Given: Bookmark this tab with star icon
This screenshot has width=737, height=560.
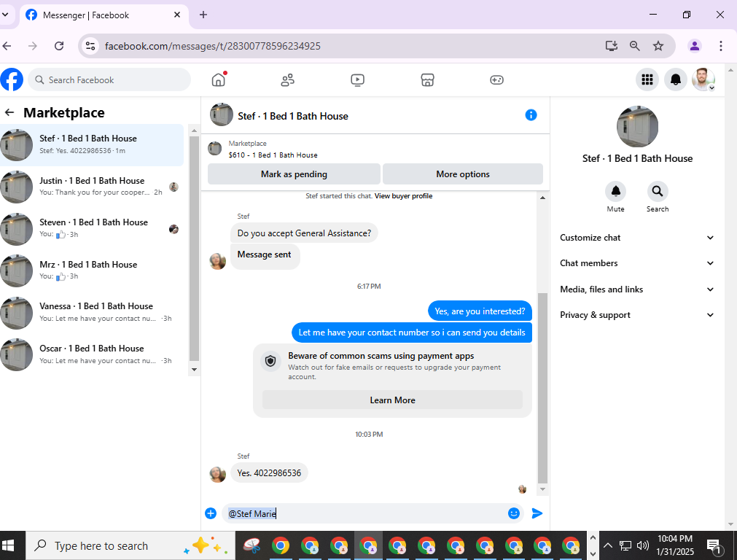Looking at the screenshot, I should pyautogui.click(x=658, y=46).
